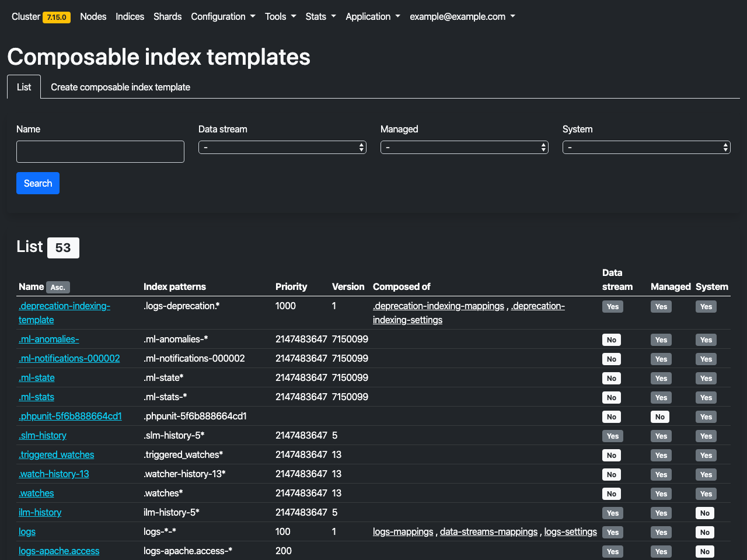Expand the Application dropdown menu
This screenshot has height=560, width=747.
click(x=373, y=16)
